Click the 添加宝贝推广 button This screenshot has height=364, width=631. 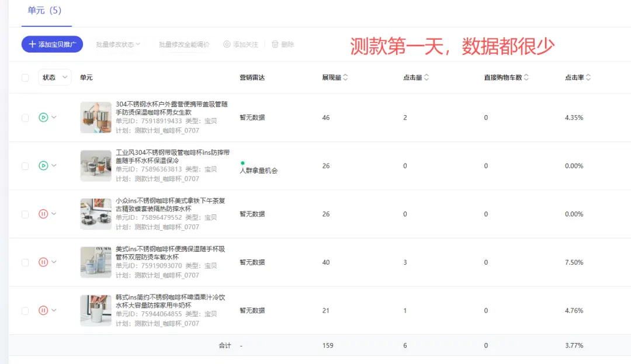tap(52, 44)
